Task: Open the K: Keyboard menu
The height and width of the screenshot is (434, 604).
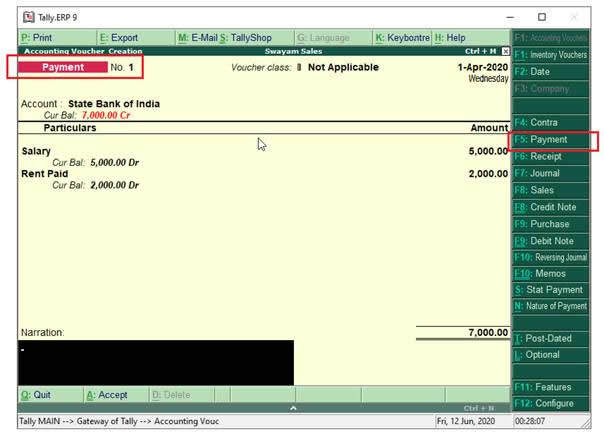Action: [403, 38]
